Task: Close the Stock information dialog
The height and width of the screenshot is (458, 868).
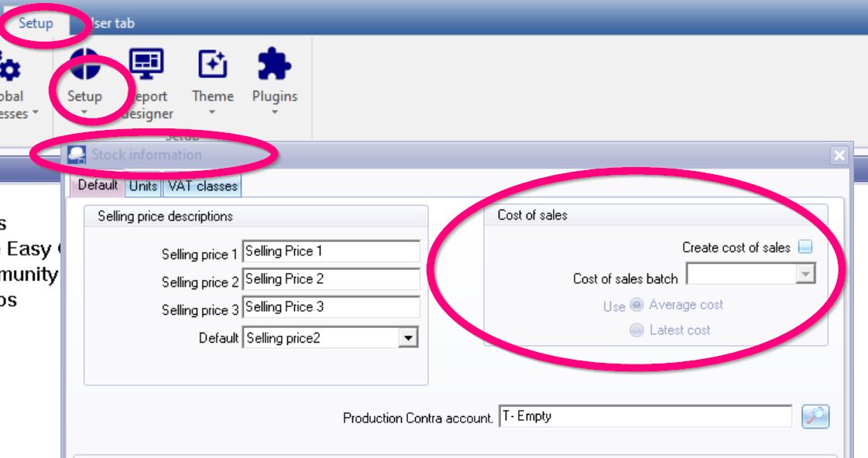Action: click(839, 156)
